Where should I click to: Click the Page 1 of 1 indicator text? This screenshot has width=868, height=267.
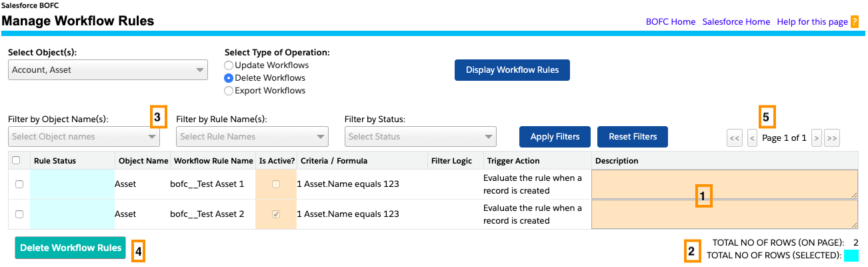point(784,138)
